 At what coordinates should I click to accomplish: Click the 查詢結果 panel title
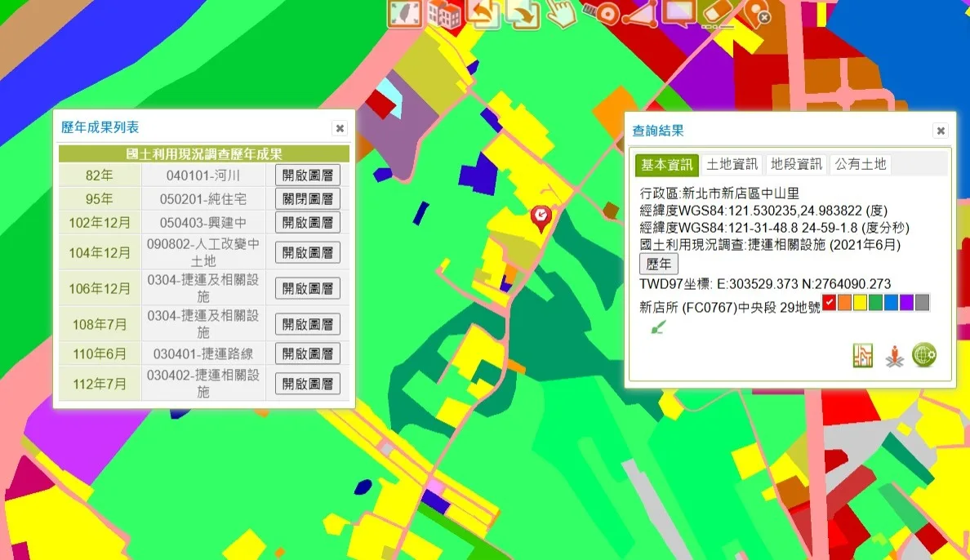pyautogui.click(x=657, y=131)
